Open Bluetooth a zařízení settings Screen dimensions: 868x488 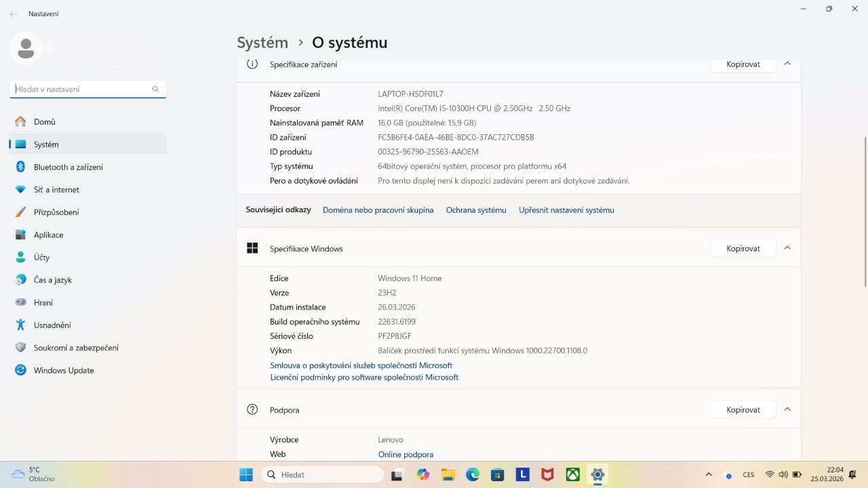click(x=68, y=167)
